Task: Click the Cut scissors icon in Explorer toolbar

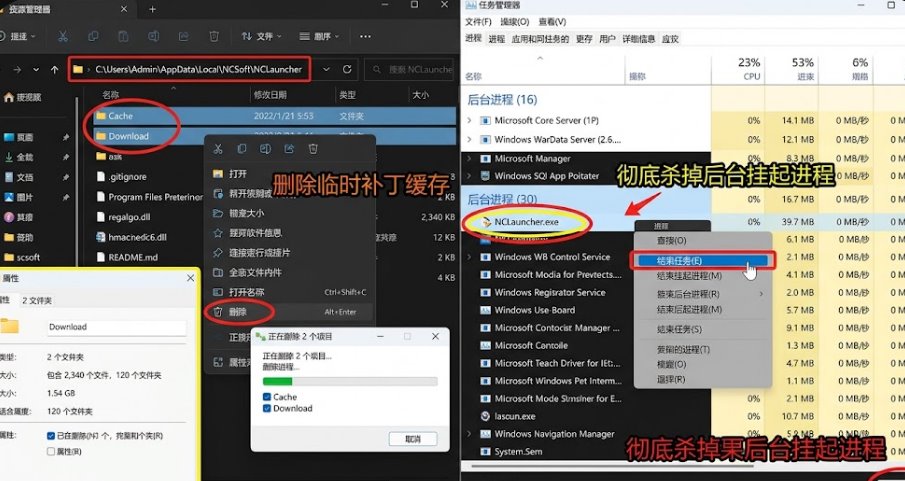Action: pyautogui.click(x=63, y=36)
